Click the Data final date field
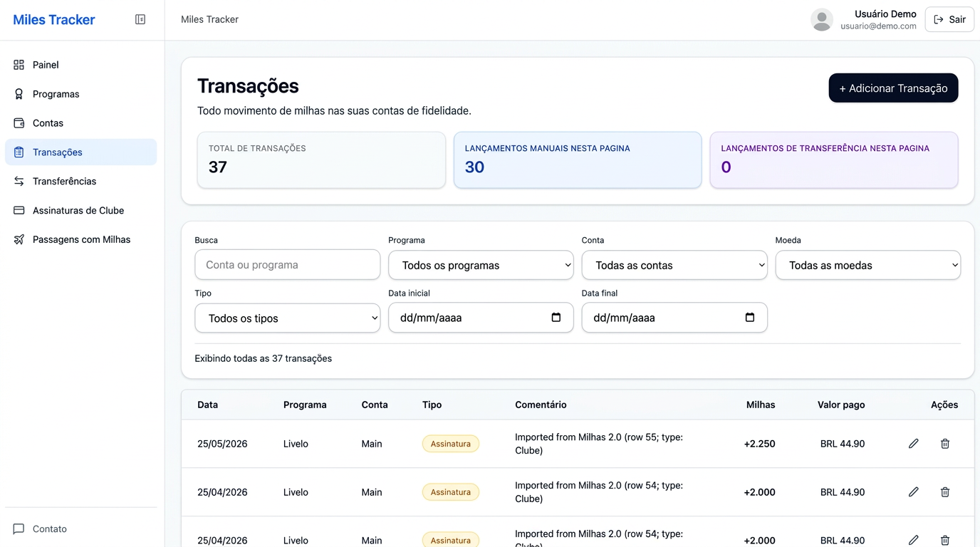Viewport: 980px width, 547px height. point(674,318)
